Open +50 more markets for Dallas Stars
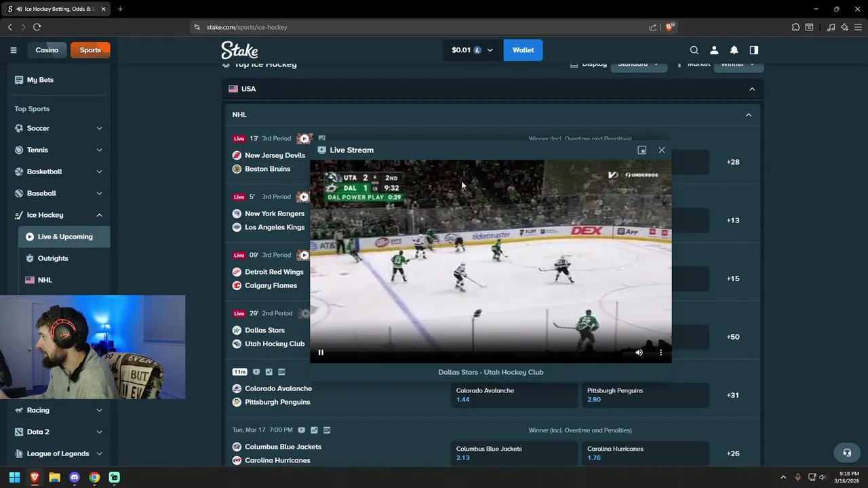 point(733,337)
